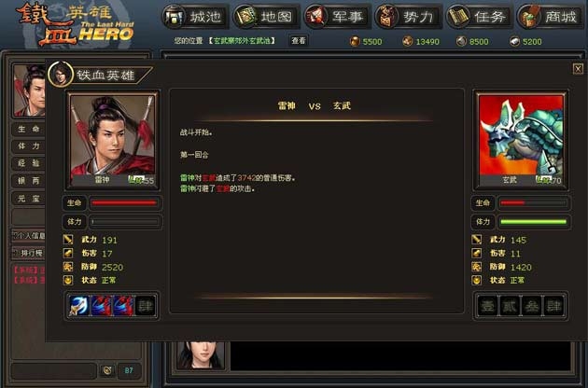Click 玄武's 贰 skill slot

point(510,306)
